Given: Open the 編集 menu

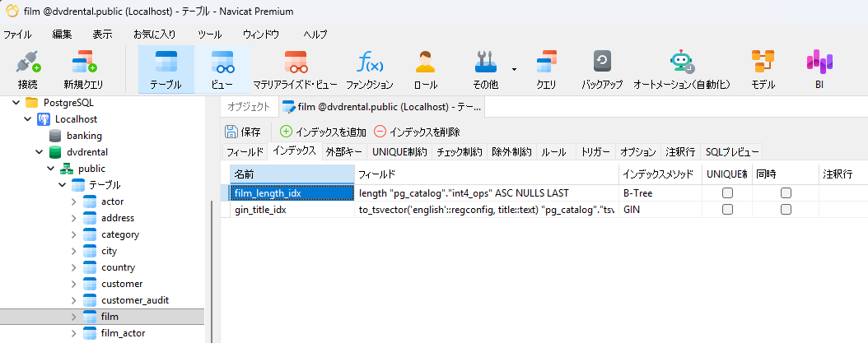Looking at the screenshot, I should pos(62,35).
